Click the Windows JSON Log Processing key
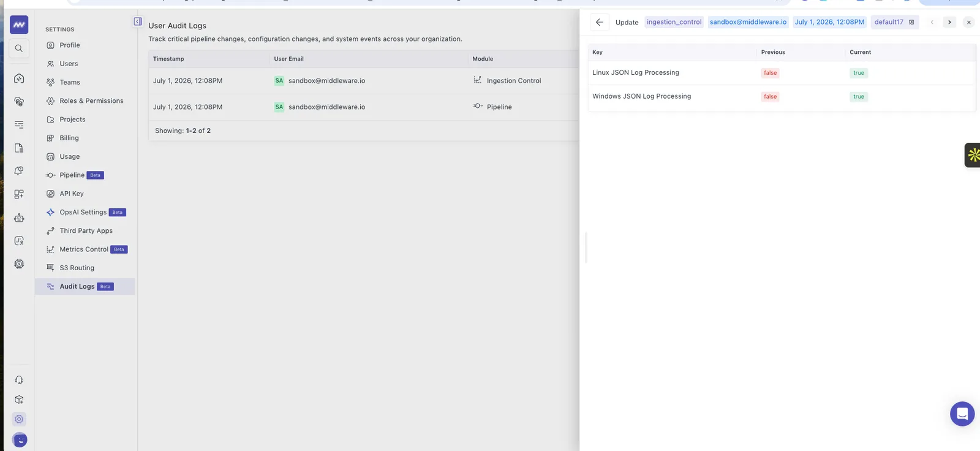Viewport: 980px width, 451px height. pos(641,96)
